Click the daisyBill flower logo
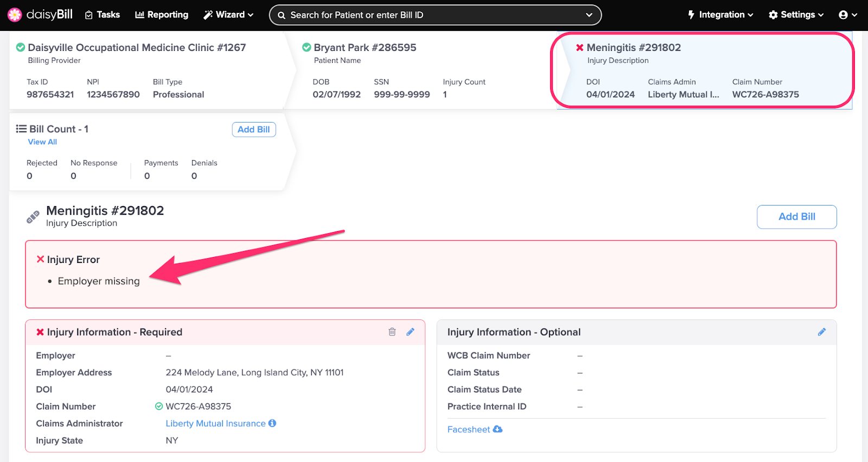 pos(15,15)
